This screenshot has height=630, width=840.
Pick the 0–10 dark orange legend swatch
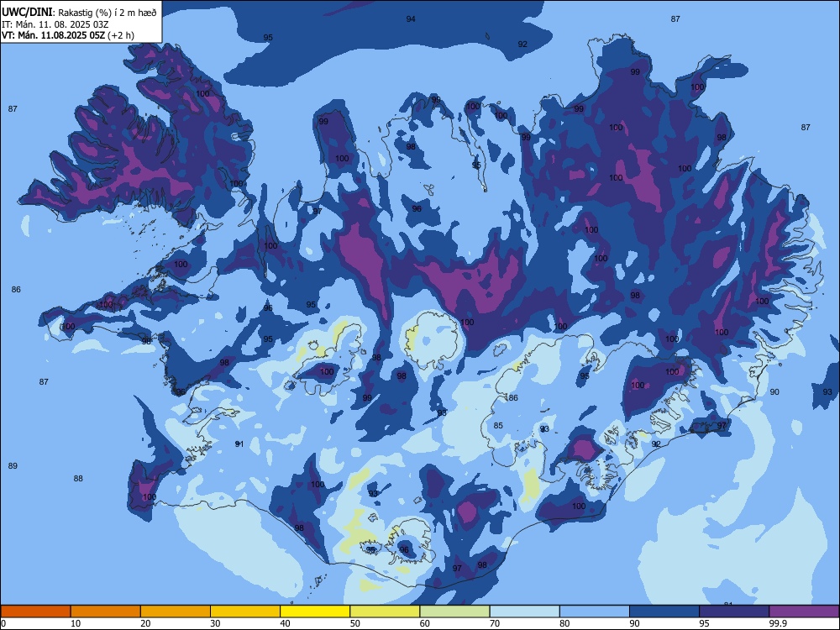coord(35,612)
